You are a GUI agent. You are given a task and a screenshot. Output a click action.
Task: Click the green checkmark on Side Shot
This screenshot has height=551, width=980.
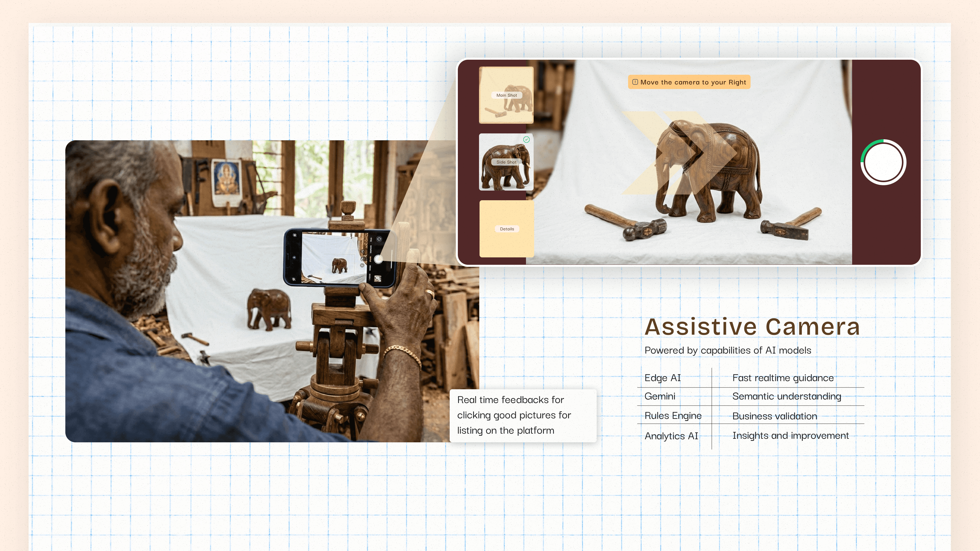point(526,140)
